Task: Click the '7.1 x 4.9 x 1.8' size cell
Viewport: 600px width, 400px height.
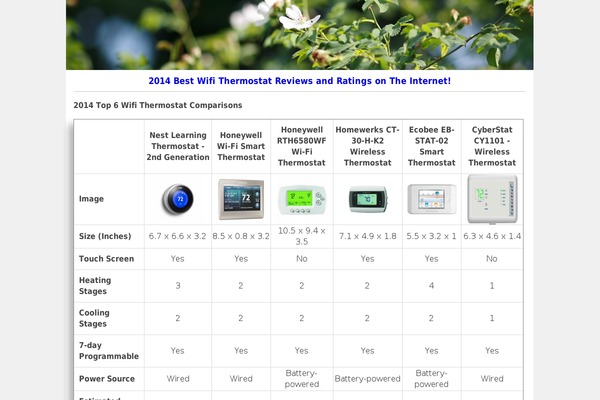Action: tap(368, 236)
